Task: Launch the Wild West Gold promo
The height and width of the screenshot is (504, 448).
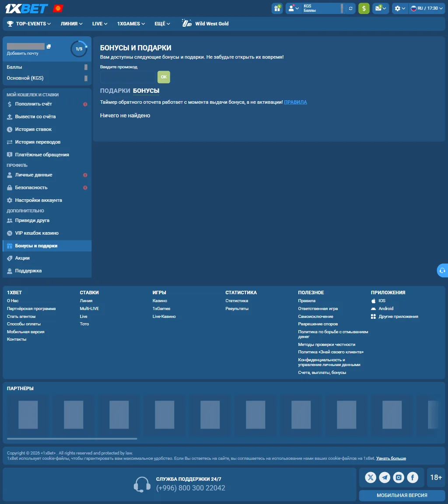Action: [206, 24]
